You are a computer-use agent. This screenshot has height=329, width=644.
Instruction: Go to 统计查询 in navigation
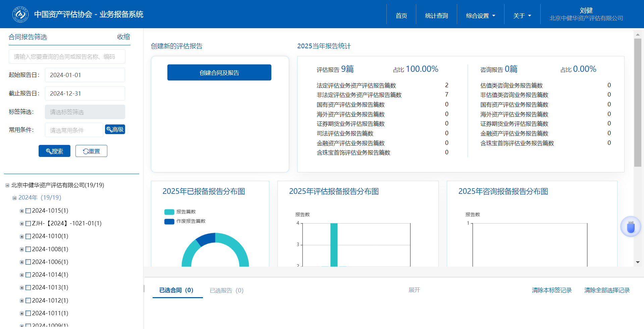point(436,16)
